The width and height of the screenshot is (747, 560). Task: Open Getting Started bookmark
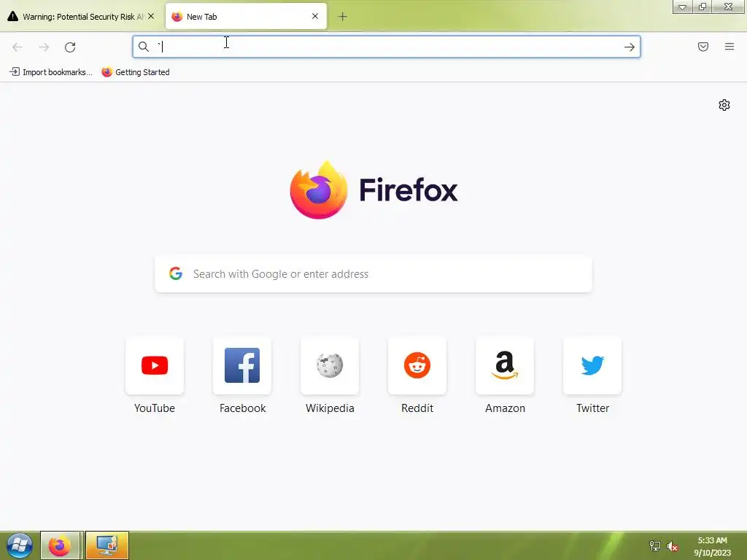pos(136,72)
